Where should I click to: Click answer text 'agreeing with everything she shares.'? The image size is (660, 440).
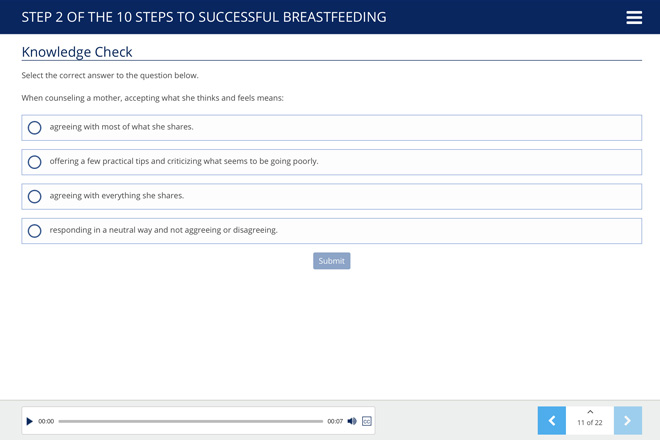[x=117, y=196]
